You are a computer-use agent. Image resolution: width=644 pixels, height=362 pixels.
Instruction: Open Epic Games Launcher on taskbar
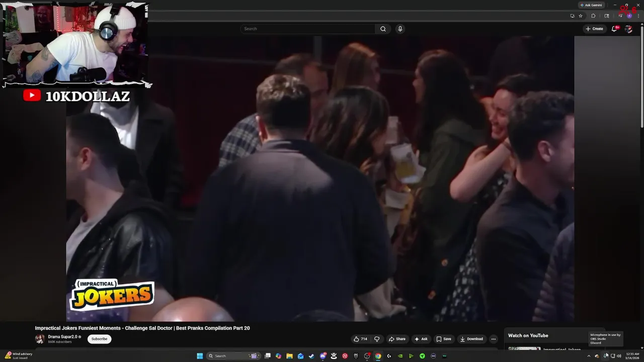pyautogui.click(x=356, y=356)
